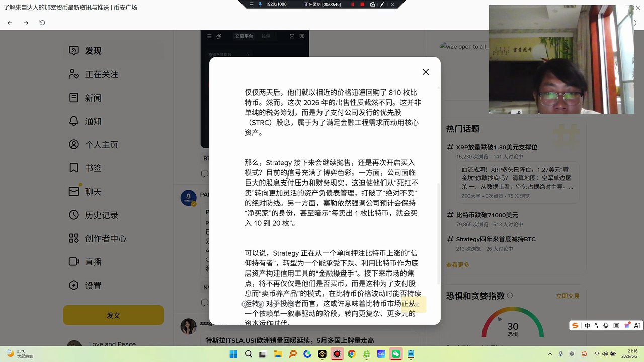Go forward with browser forward arrow

tap(26, 23)
